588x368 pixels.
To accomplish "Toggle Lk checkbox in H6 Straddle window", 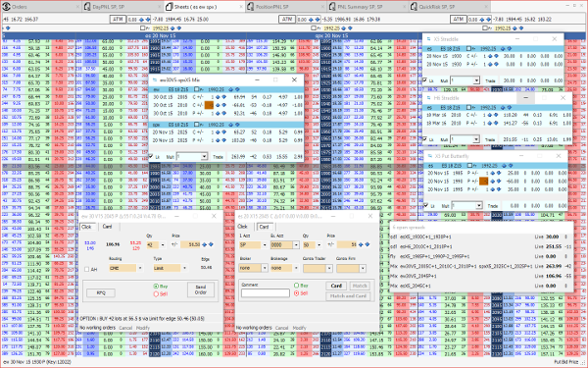I will point(425,139).
